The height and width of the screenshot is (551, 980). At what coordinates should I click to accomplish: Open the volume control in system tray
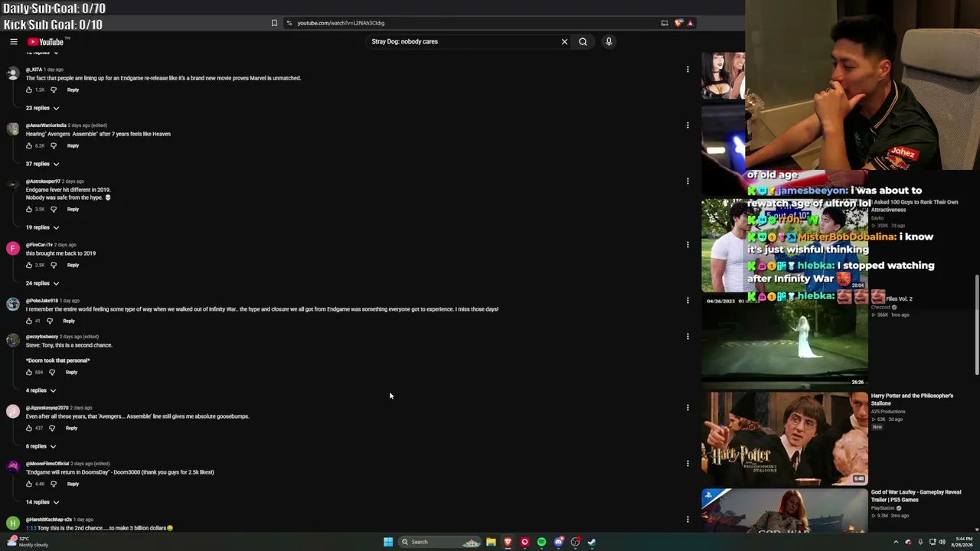click(942, 542)
